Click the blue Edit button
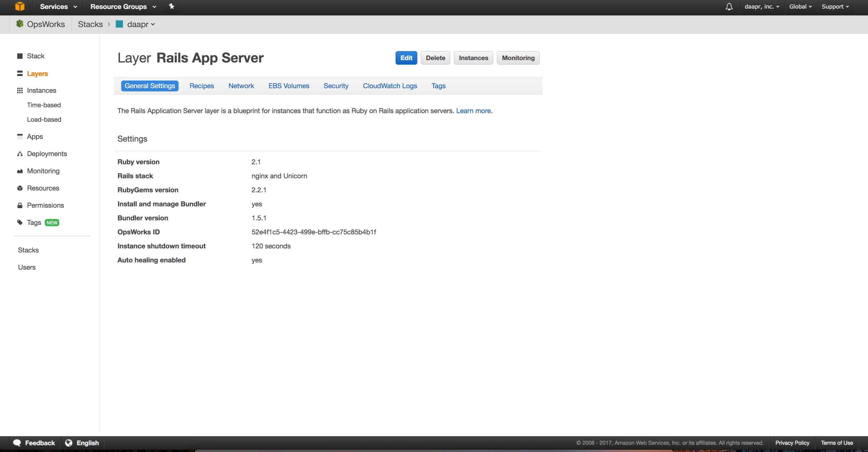 [406, 58]
